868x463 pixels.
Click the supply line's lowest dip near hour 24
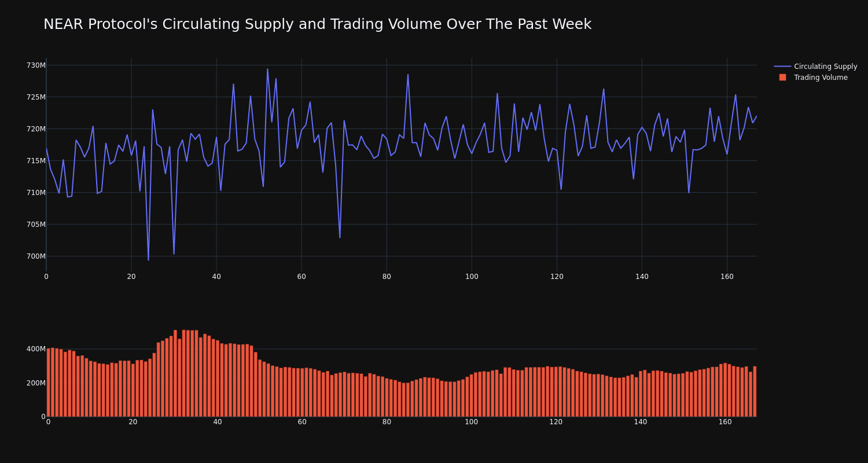pyautogui.click(x=148, y=260)
